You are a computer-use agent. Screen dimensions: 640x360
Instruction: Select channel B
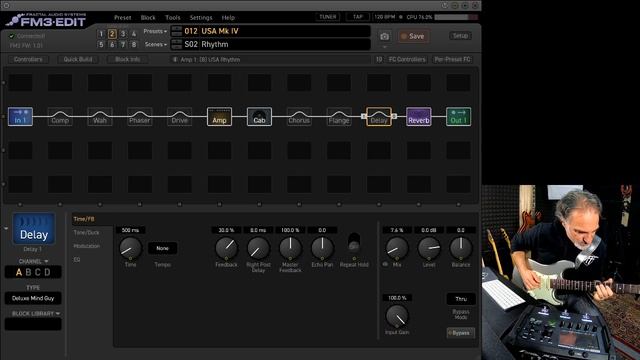[x=28, y=272]
